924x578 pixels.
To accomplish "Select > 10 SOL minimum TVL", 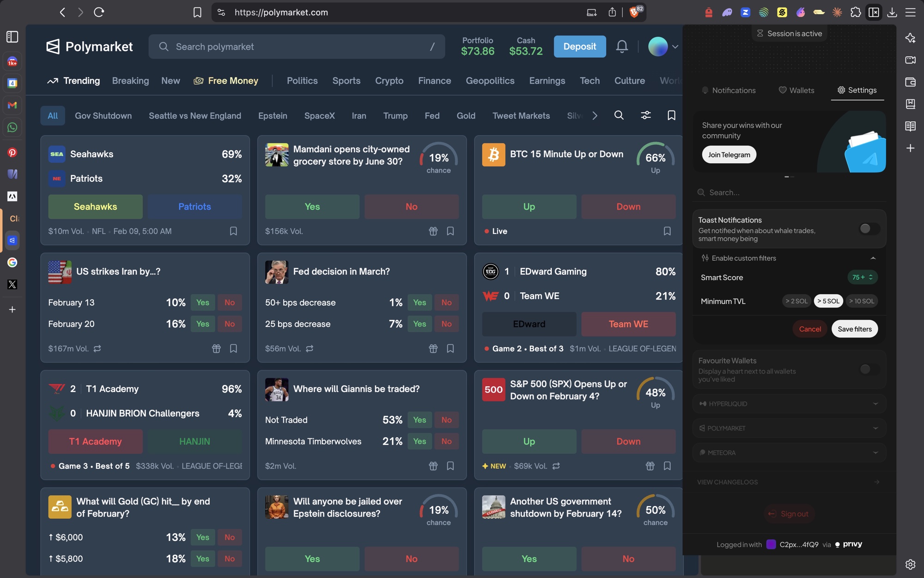I will coord(862,301).
